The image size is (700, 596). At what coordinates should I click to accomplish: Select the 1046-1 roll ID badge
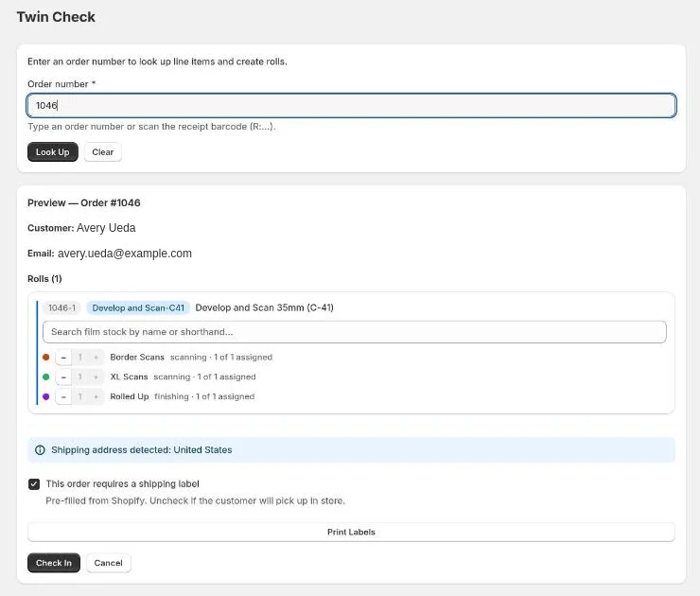pos(61,307)
